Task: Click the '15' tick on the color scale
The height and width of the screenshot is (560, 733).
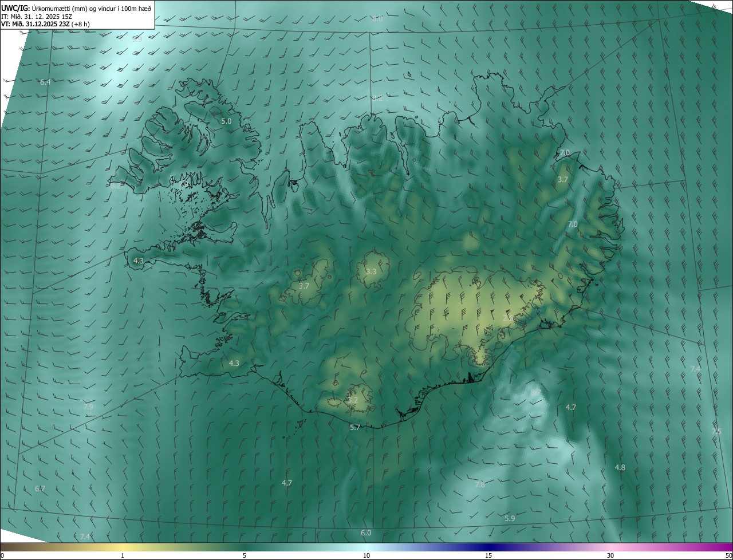Action: (488, 555)
